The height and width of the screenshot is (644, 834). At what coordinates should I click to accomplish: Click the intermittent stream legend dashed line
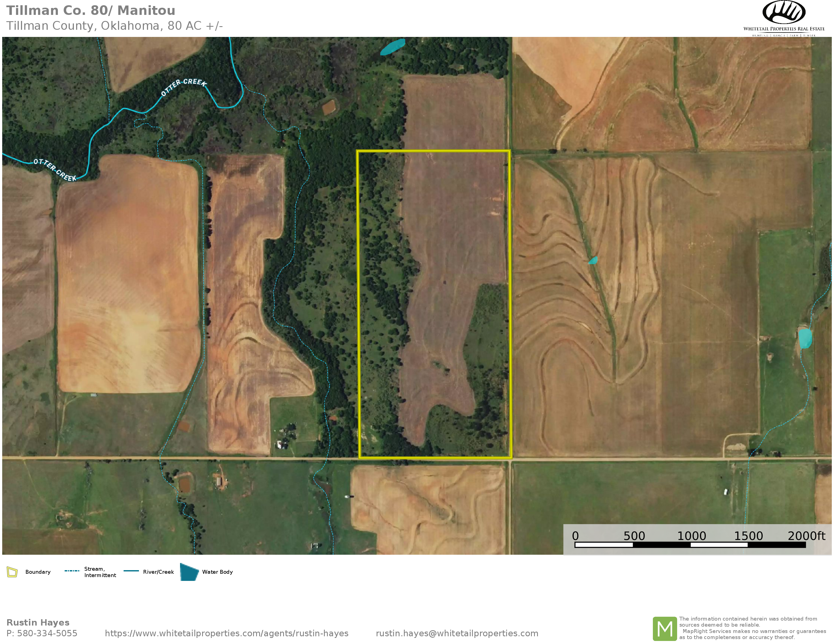pyautogui.click(x=72, y=571)
